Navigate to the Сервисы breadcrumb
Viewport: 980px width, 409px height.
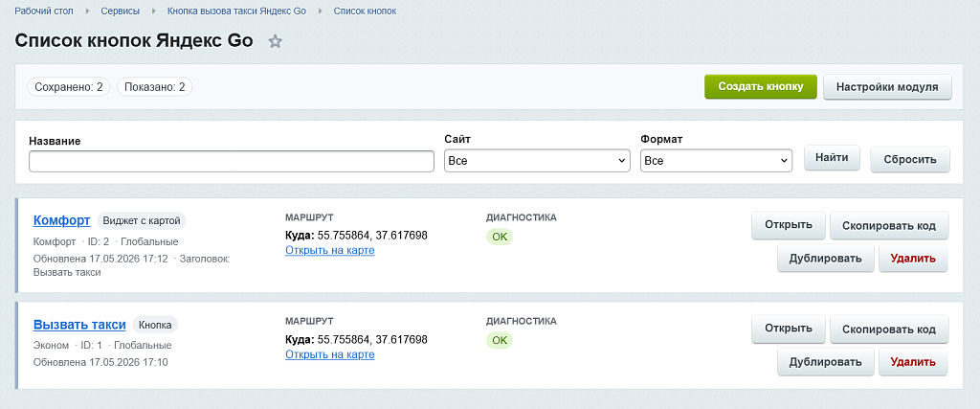click(x=120, y=11)
